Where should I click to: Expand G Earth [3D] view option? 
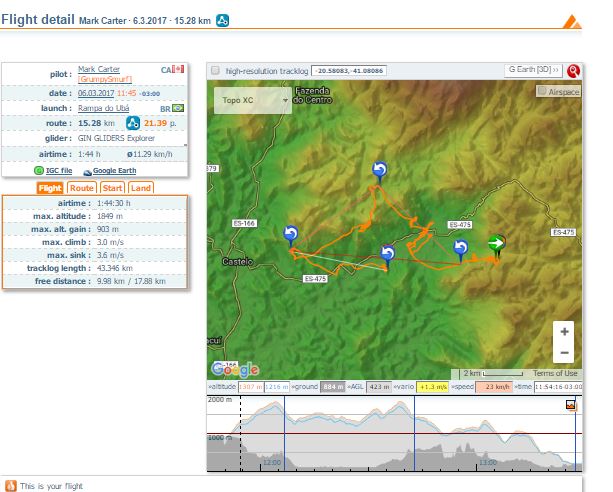click(x=533, y=70)
